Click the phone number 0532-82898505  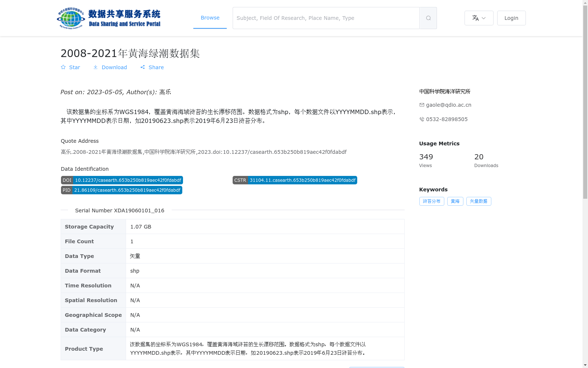coord(447,119)
